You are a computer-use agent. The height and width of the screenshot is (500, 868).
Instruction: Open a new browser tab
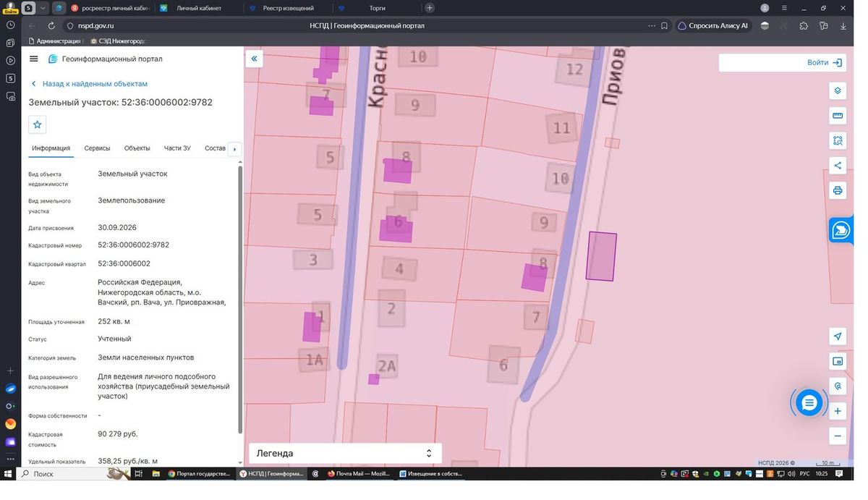[x=430, y=8]
